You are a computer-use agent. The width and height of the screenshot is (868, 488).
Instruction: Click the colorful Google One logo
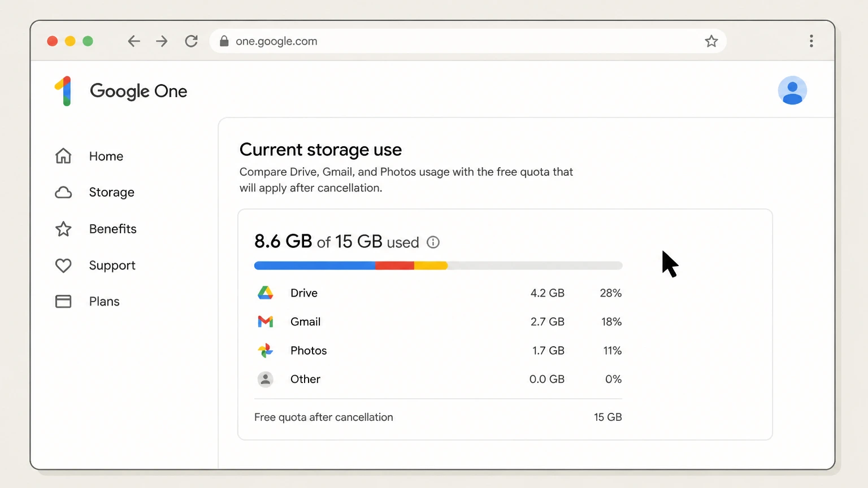pyautogui.click(x=64, y=91)
